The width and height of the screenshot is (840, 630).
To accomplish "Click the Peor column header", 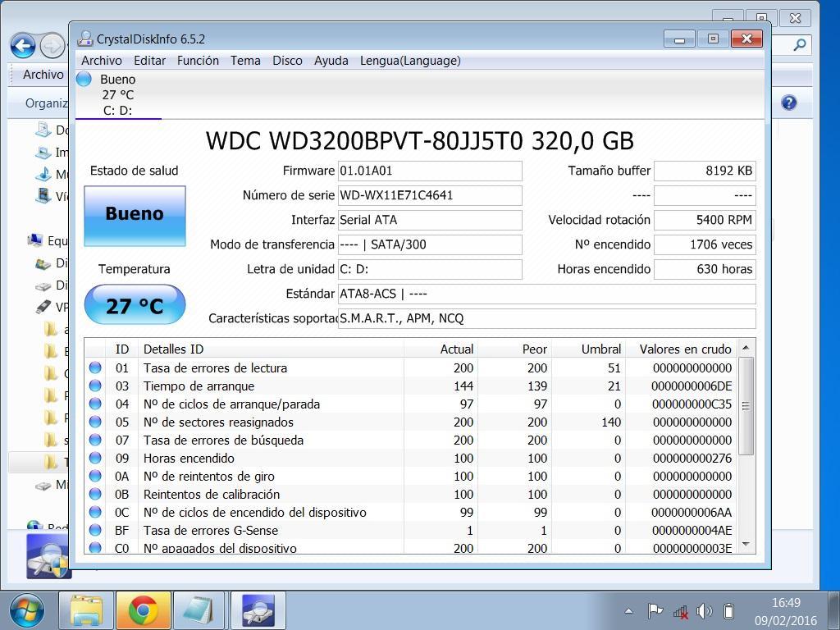I will click(514, 349).
